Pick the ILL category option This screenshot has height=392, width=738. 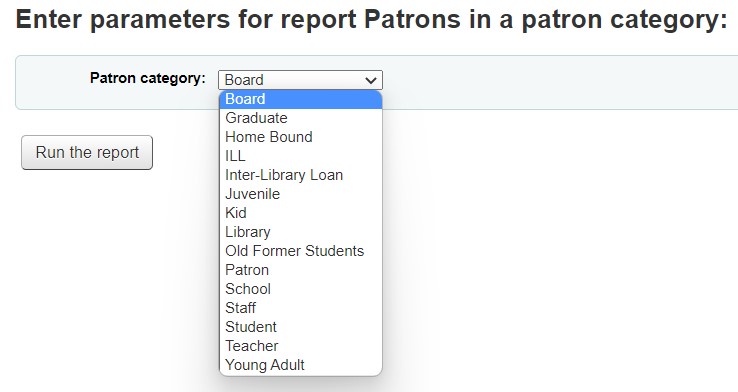pos(301,156)
